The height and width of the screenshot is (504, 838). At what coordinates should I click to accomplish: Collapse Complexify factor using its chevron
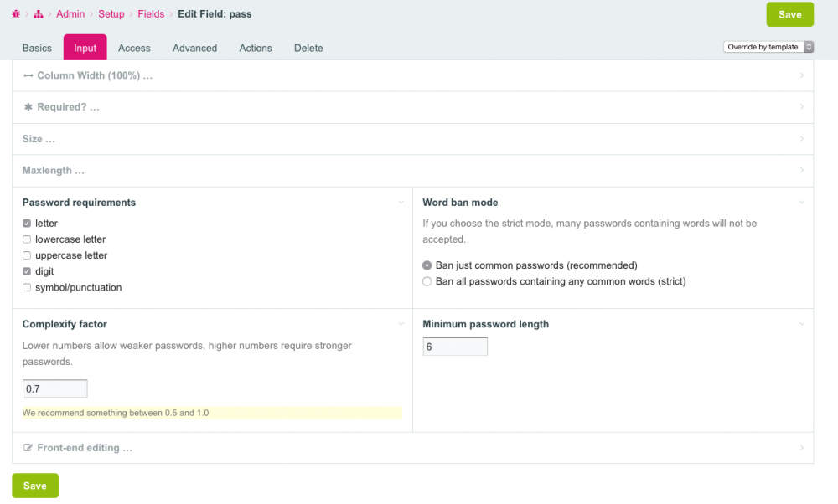click(401, 324)
